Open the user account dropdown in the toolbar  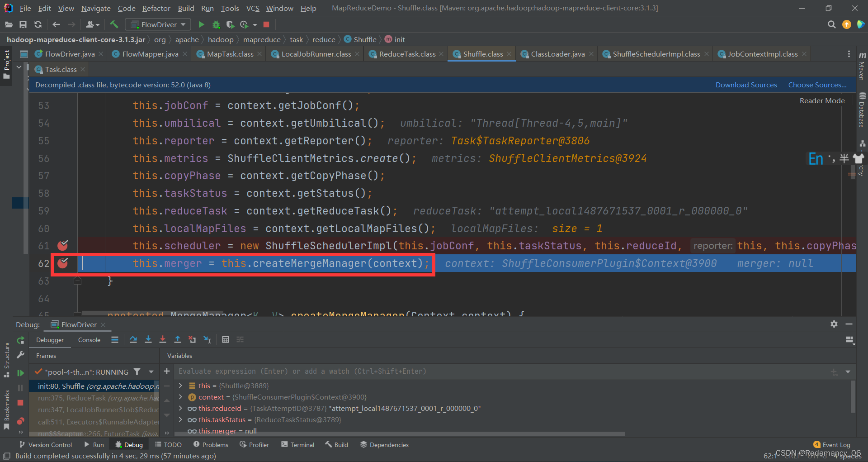click(x=92, y=24)
